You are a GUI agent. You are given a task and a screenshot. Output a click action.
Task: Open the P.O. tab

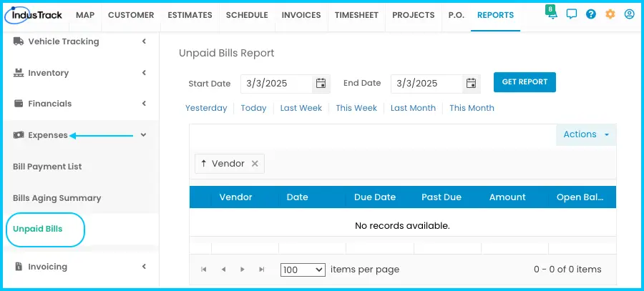click(456, 15)
